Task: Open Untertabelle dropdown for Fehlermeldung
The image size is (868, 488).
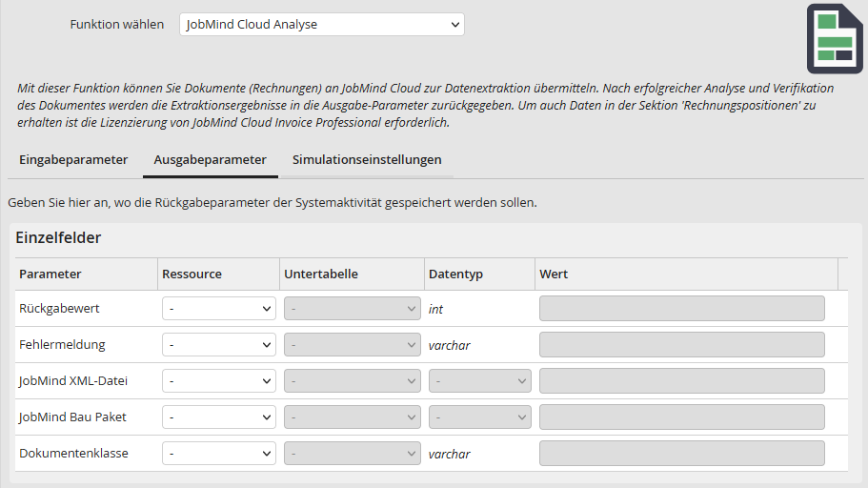Action: pyautogui.click(x=353, y=345)
